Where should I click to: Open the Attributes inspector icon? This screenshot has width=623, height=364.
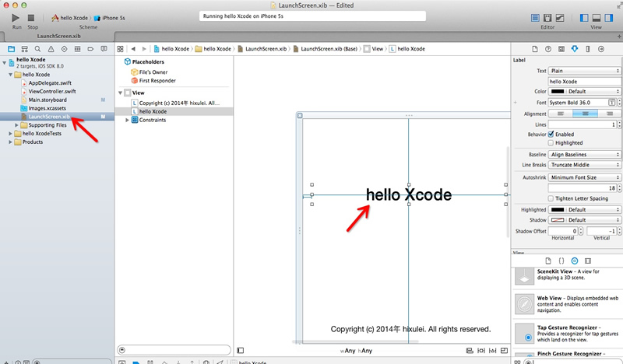[575, 49]
